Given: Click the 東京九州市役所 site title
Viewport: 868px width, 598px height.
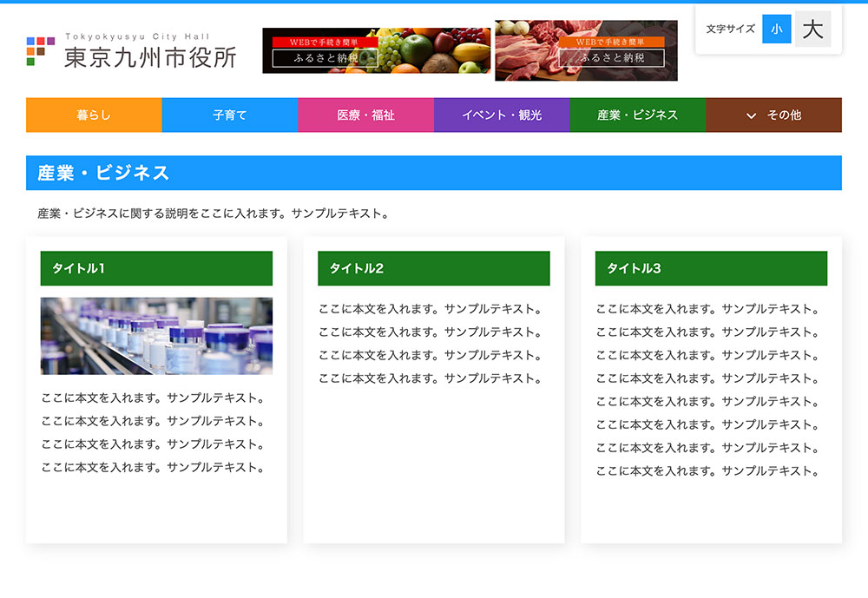Looking at the screenshot, I should (149, 57).
